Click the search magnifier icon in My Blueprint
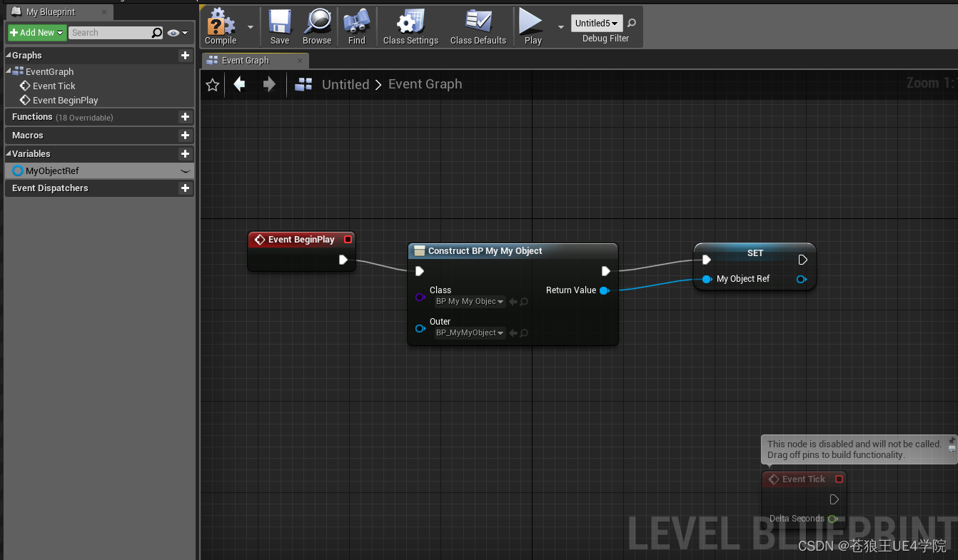The height and width of the screenshot is (560, 958). pyautogui.click(x=157, y=33)
